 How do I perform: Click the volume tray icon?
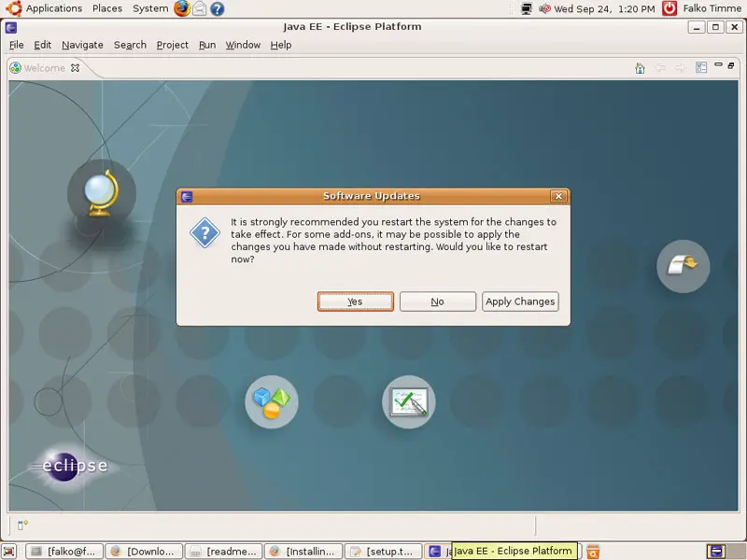(544, 8)
